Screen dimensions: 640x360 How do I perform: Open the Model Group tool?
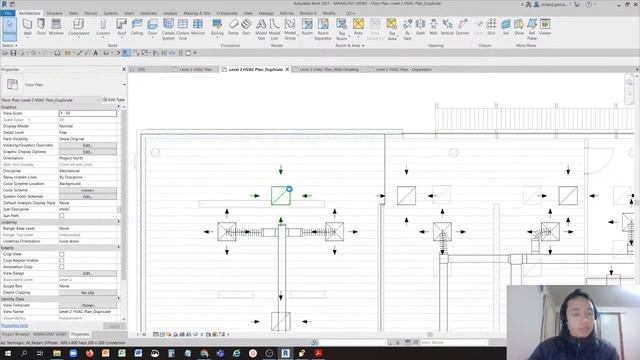pos(290,29)
